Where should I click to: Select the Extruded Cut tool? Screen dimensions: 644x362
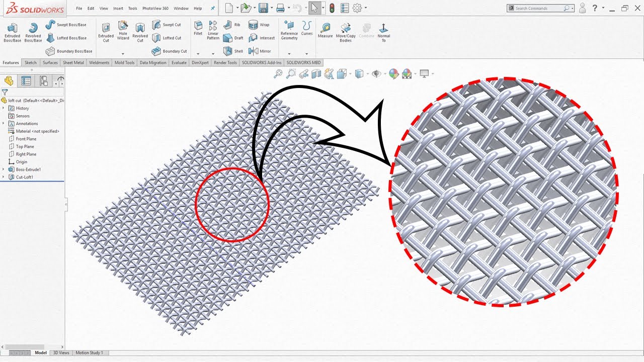pos(106,33)
